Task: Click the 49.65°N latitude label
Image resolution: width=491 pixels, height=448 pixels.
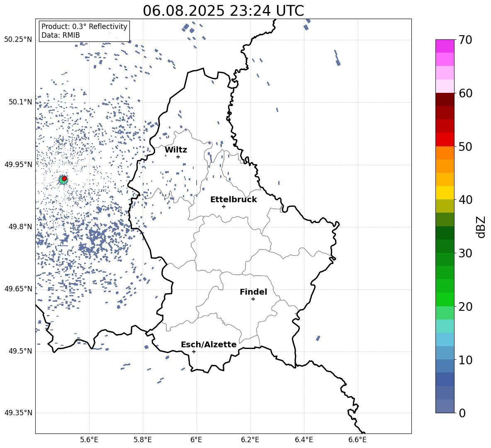Action: coord(18,289)
